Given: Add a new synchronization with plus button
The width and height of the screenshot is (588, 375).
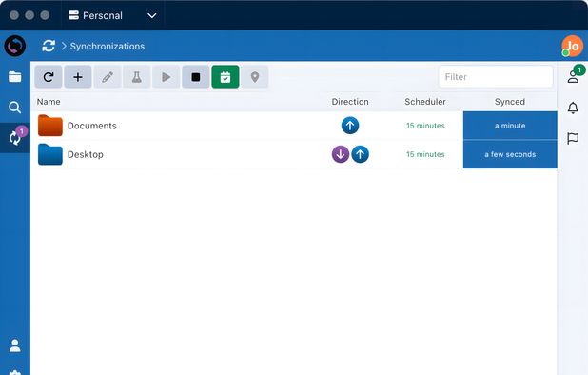Looking at the screenshot, I should tap(78, 77).
